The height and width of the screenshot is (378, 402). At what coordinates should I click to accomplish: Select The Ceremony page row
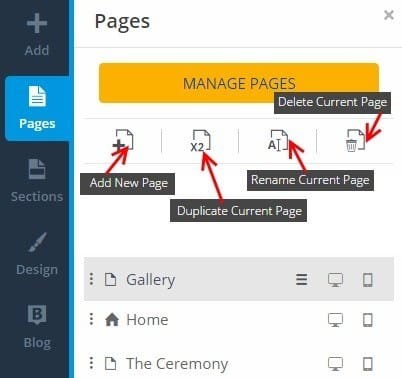tap(239, 363)
